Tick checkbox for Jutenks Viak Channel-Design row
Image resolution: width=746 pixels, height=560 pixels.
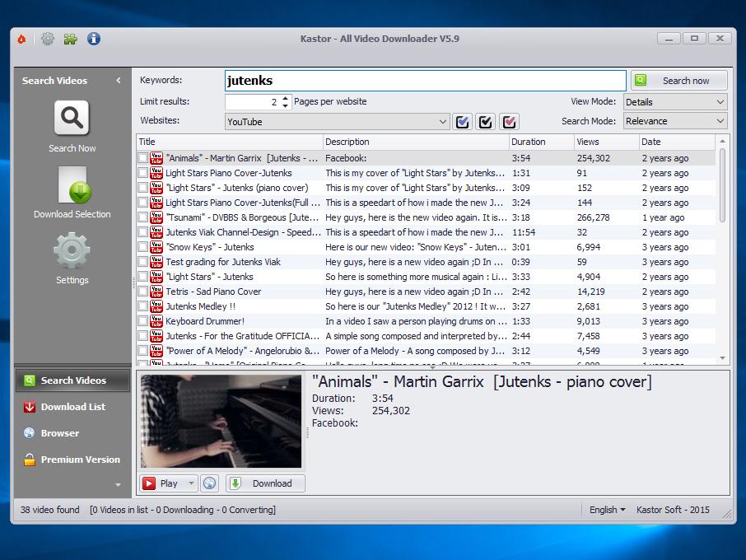pos(142,232)
